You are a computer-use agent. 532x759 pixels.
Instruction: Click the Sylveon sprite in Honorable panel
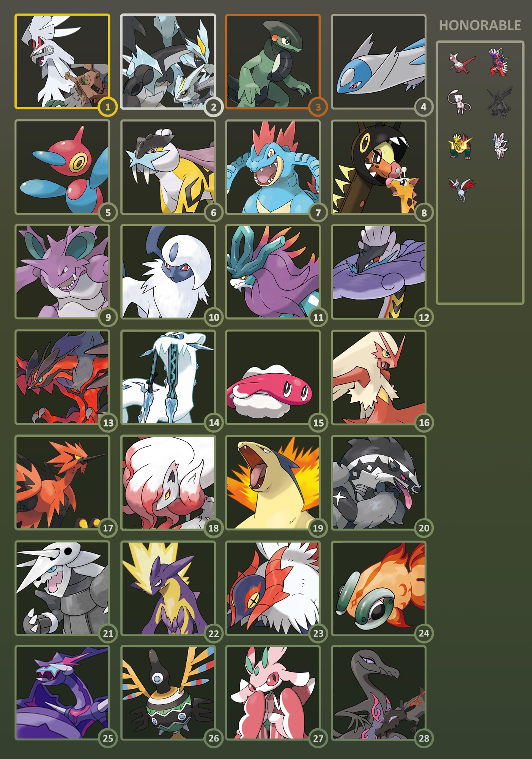pos(500,145)
